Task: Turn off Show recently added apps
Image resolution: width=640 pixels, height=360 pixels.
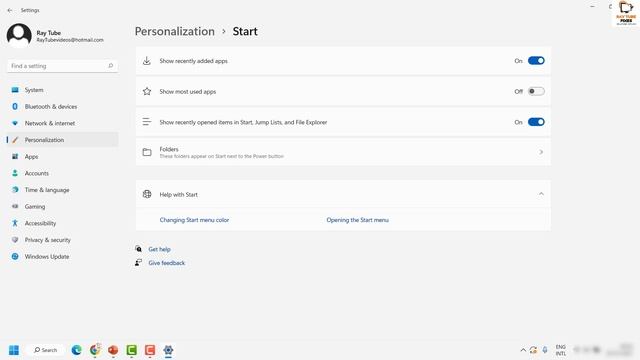Action: point(536,61)
